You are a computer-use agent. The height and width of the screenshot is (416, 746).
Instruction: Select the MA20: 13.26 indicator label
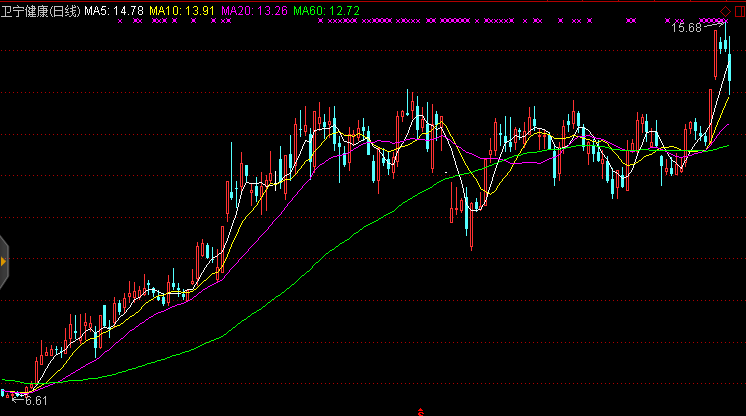255,11
